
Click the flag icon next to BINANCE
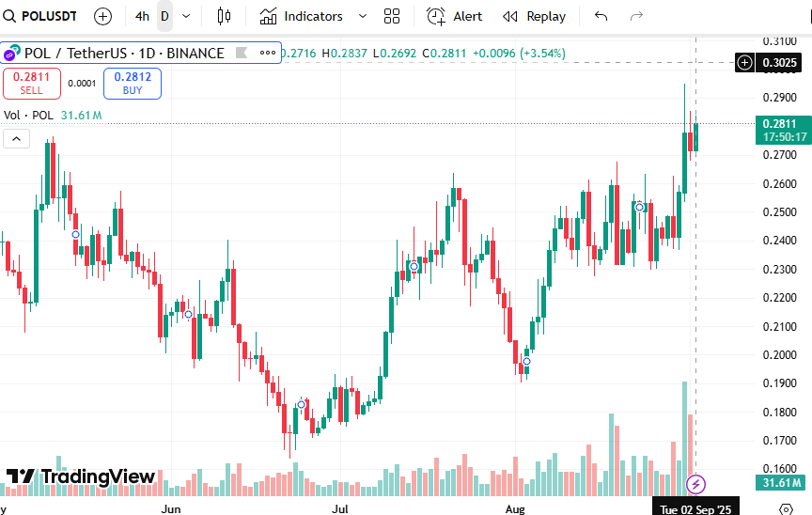pyautogui.click(x=242, y=54)
